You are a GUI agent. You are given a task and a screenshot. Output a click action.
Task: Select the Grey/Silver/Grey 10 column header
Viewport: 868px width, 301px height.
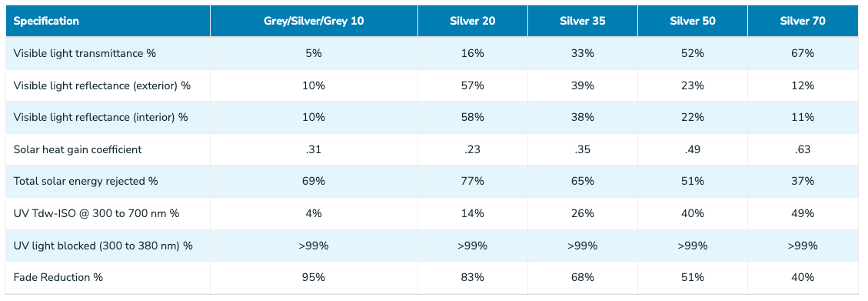coord(314,22)
